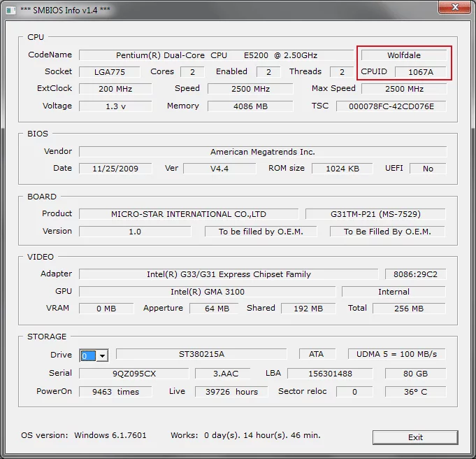Click the UEFI value No
This screenshot has width=476, height=459.
coord(428,169)
